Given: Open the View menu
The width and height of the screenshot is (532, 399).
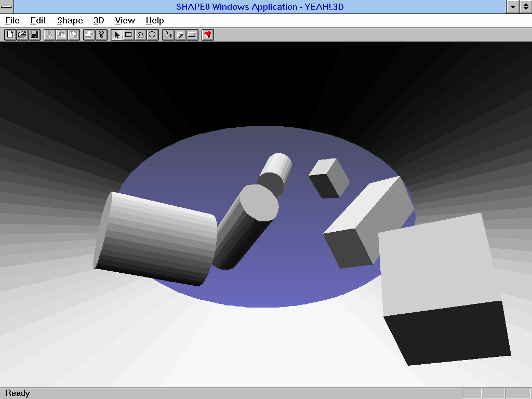Looking at the screenshot, I should [x=125, y=21].
